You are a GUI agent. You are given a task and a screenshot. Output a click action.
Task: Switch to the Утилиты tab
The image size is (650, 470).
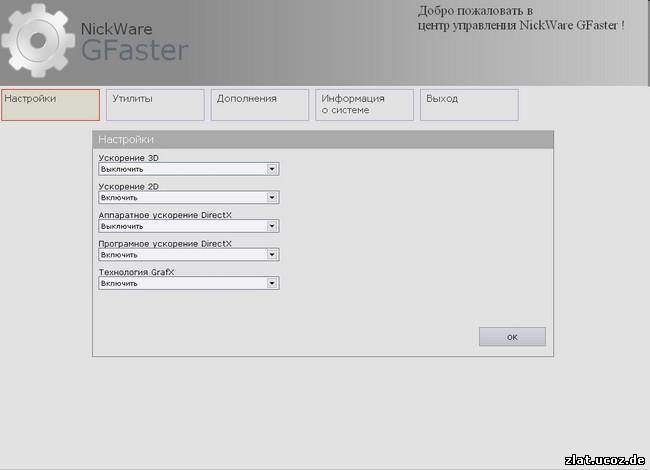(x=155, y=105)
